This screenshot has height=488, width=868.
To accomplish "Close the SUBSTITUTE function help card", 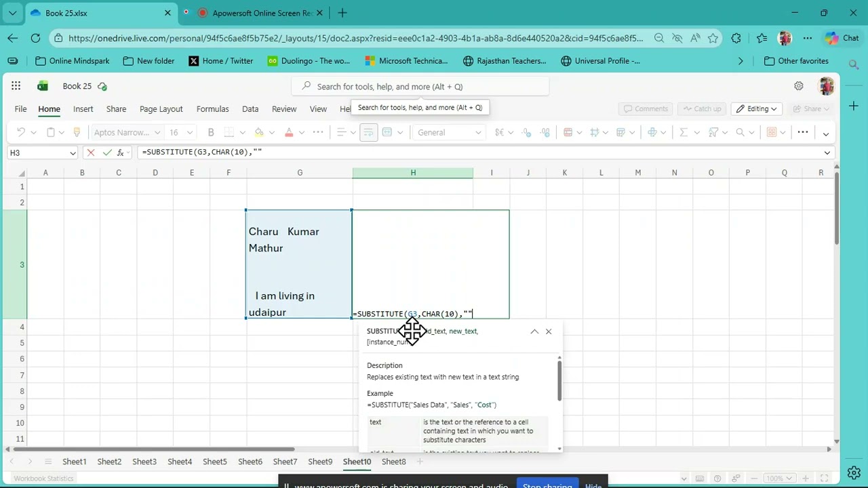I will click(549, 331).
